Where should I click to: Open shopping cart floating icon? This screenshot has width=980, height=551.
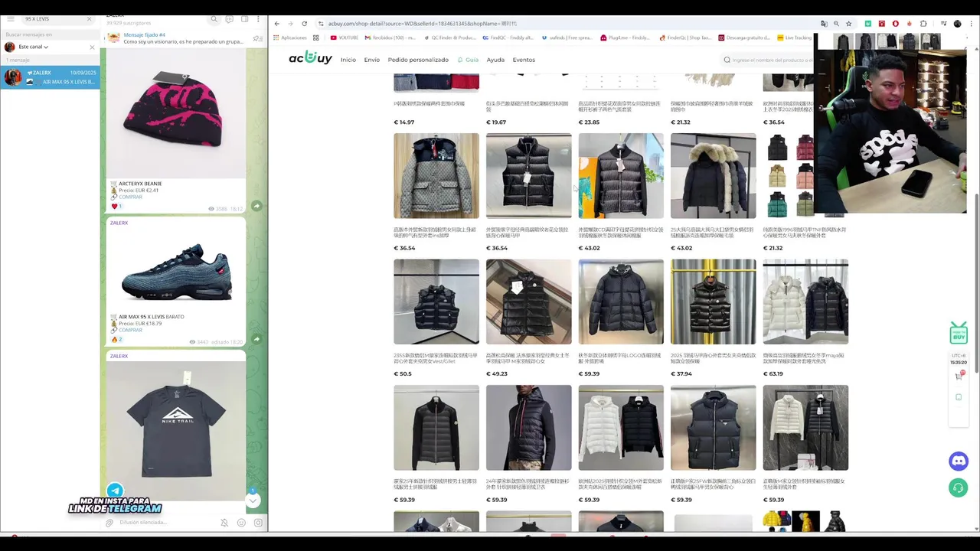[959, 375]
